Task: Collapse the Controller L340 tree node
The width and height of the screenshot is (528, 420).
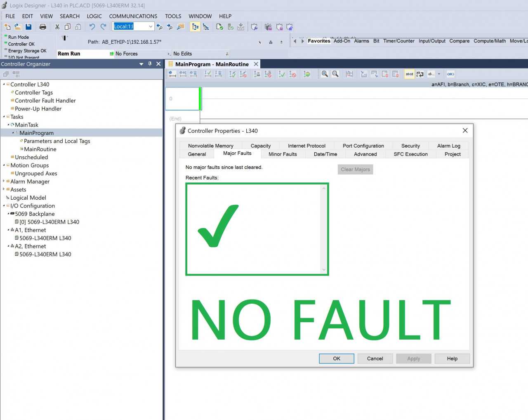Action: tap(4, 84)
